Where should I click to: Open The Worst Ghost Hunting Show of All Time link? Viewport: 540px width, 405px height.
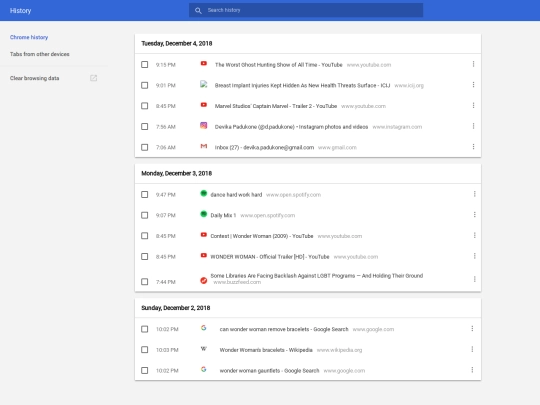(x=279, y=65)
